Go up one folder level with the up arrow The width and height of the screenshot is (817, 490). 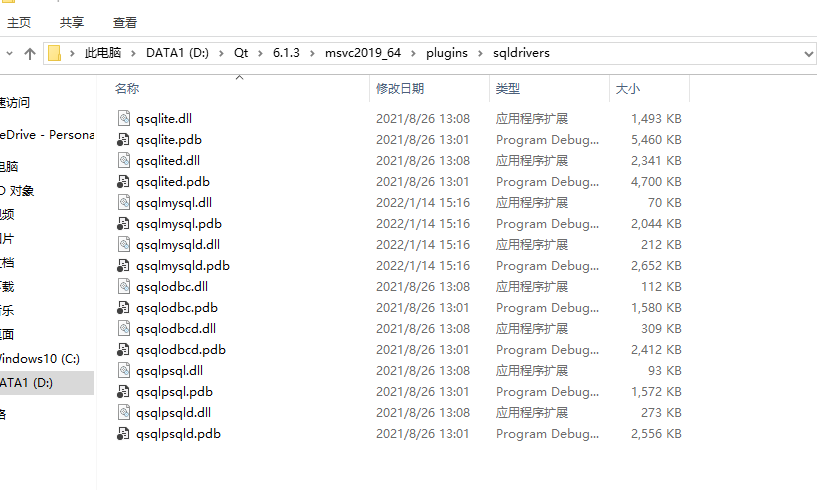point(30,53)
